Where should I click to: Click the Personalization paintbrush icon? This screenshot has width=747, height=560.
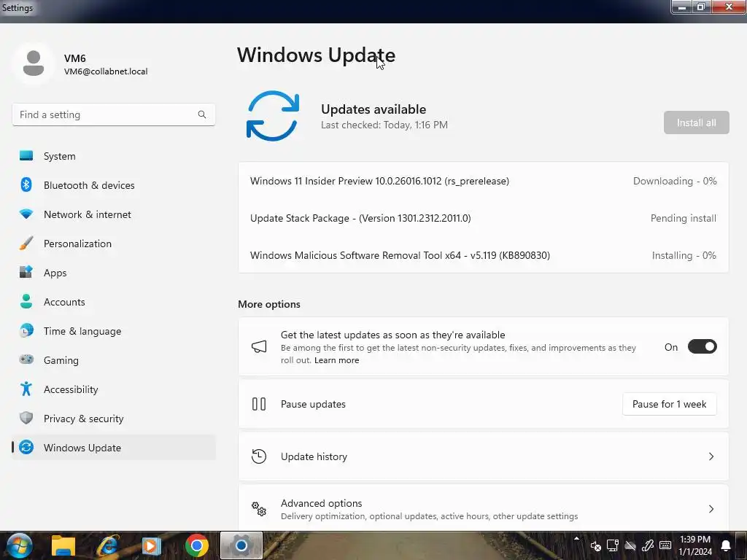click(x=26, y=243)
